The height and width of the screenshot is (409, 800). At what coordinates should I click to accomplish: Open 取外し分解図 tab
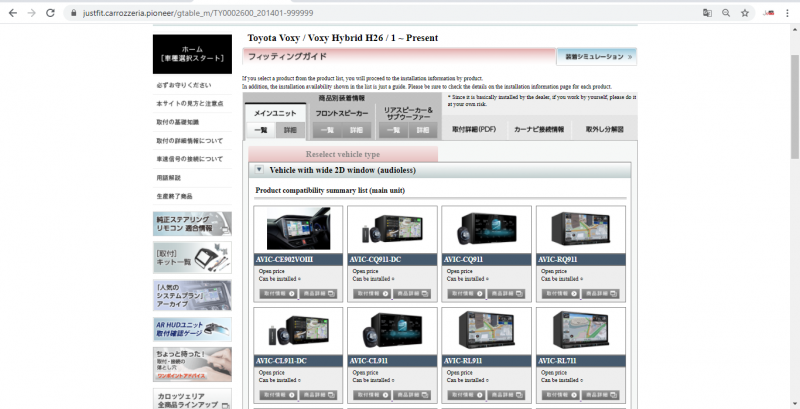(x=605, y=130)
